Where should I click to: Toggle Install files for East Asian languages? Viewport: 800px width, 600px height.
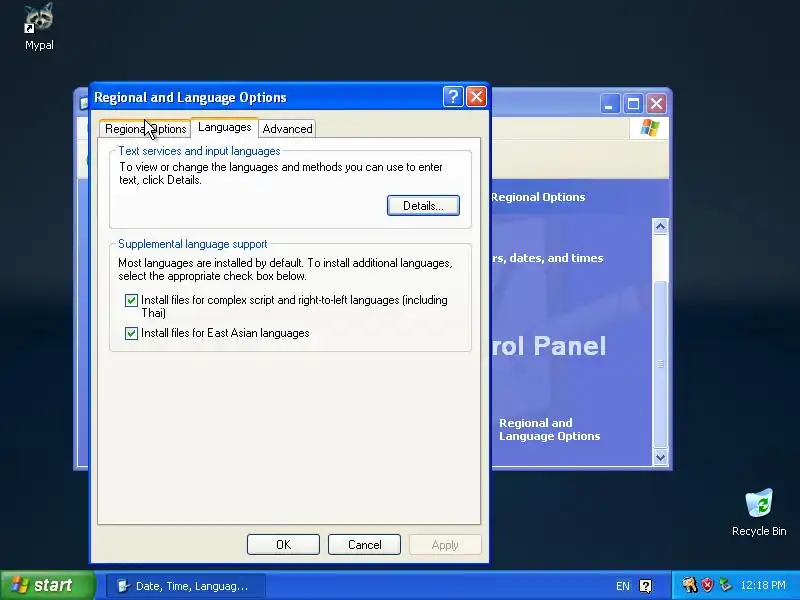[x=131, y=333]
